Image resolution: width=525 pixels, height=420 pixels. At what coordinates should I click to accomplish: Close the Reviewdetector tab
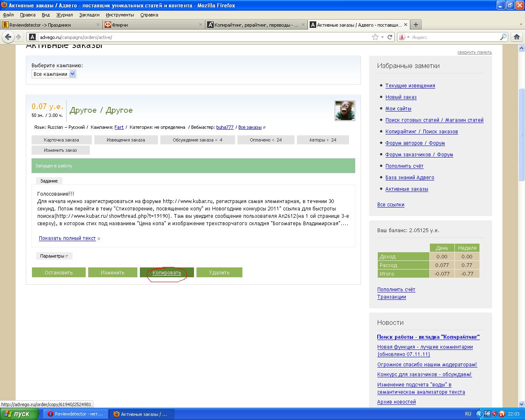tap(98, 25)
